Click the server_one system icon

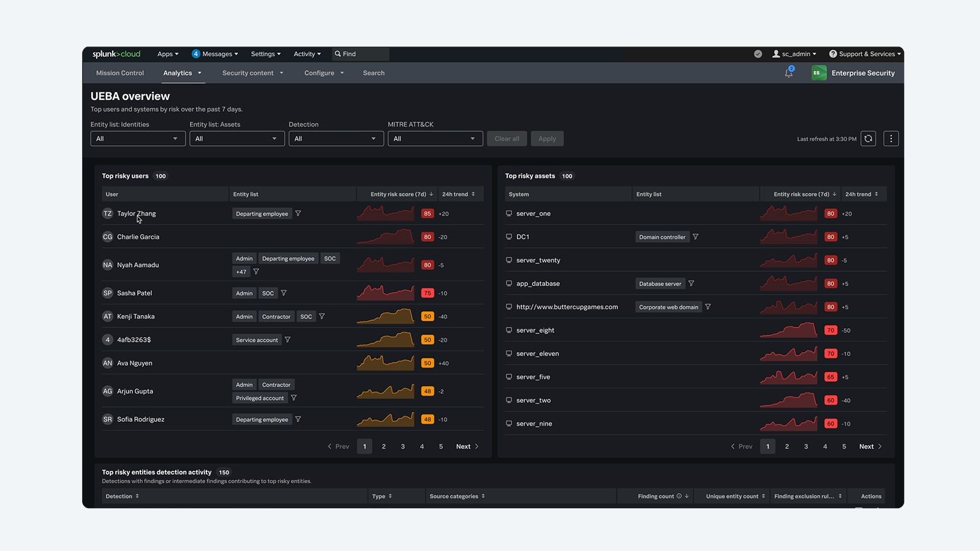click(509, 214)
